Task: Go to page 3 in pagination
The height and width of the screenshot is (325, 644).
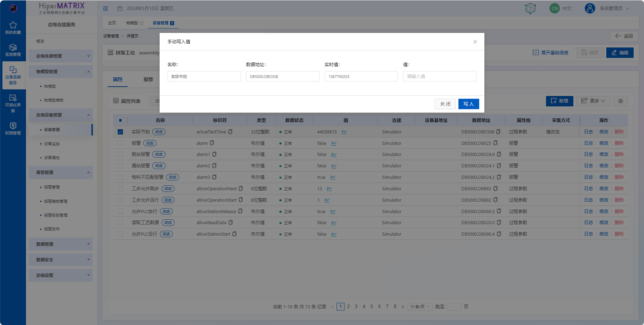Action: point(356,307)
